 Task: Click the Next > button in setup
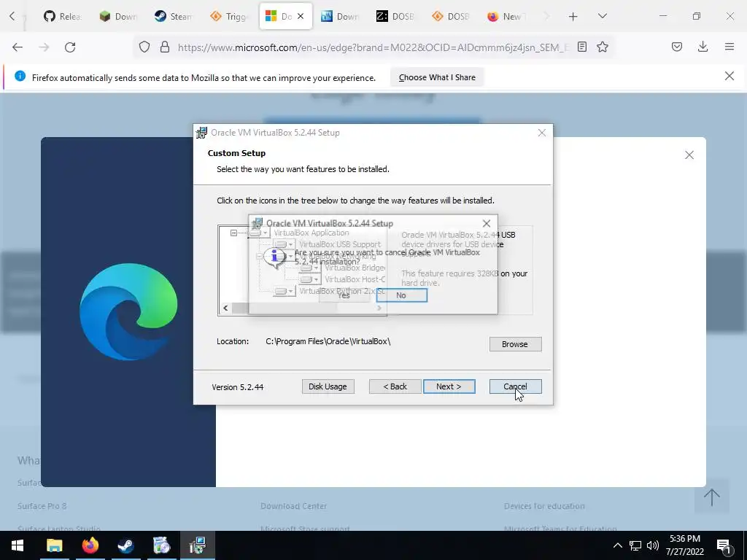click(x=449, y=386)
